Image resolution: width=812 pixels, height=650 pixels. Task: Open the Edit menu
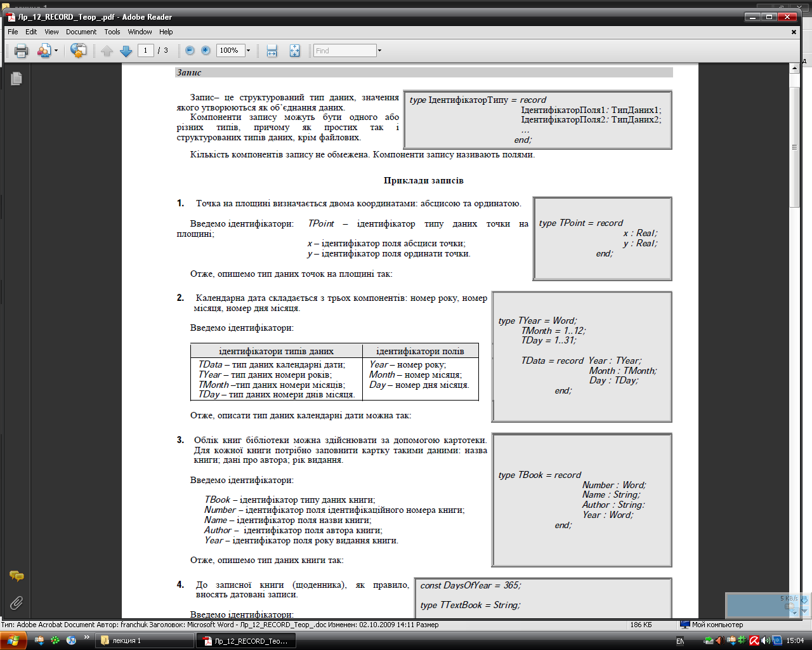pyautogui.click(x=31, y=32)
